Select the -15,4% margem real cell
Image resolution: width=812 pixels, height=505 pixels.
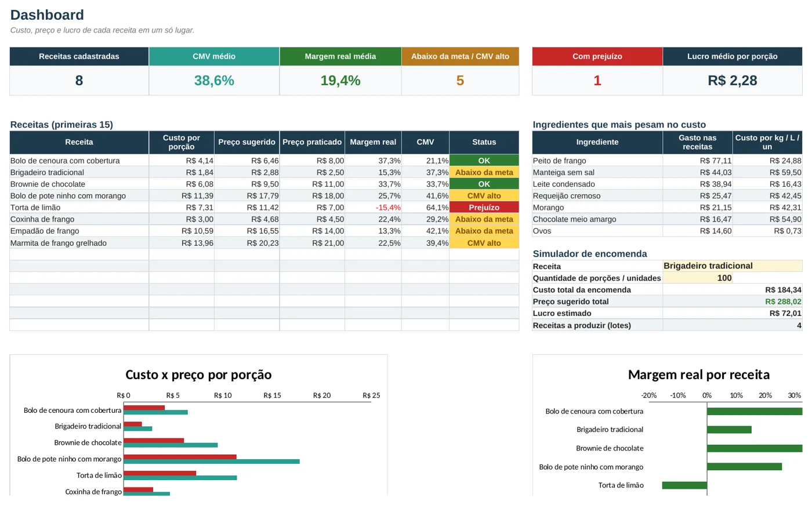tap(373, 208)
